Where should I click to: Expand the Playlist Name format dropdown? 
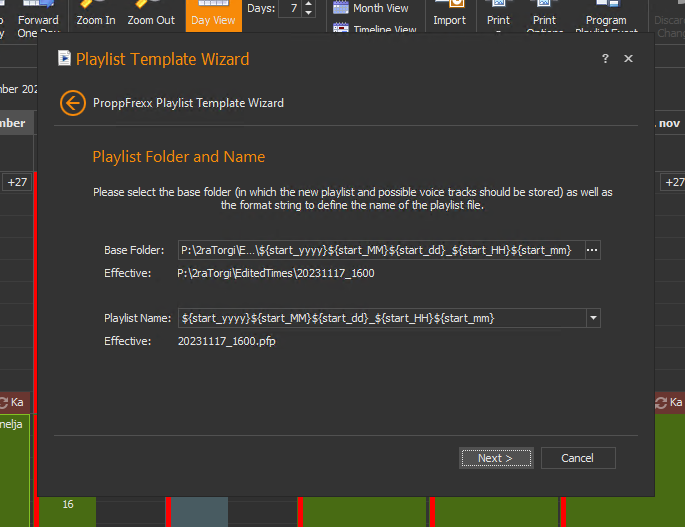coord(593,318)
